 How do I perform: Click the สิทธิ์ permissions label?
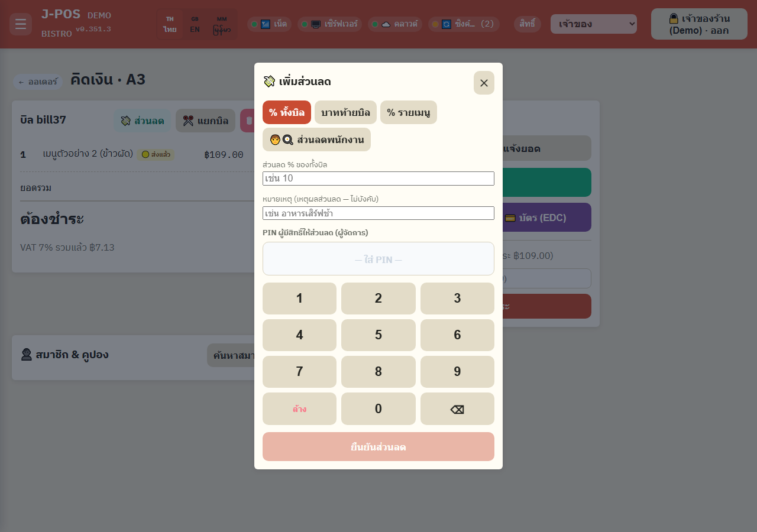point(528,24)
